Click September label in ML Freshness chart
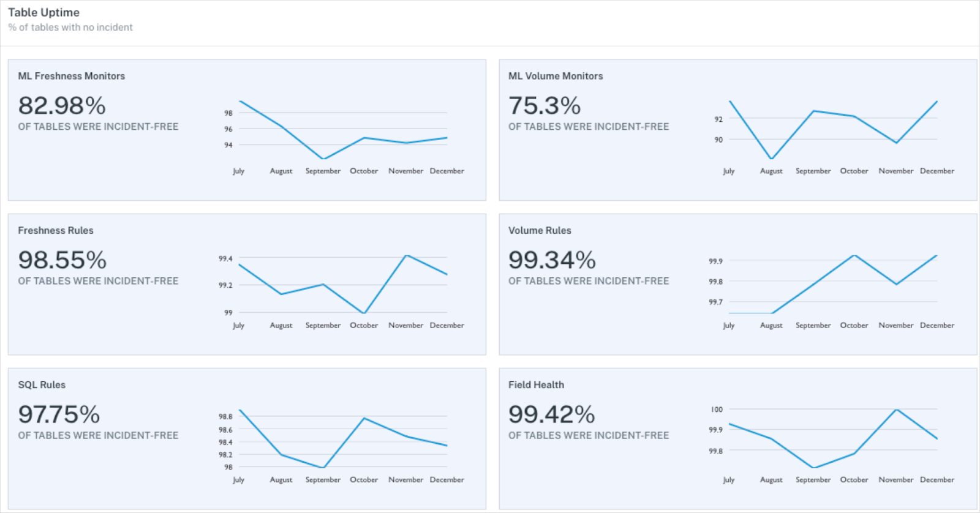Viewport: 980px width, 513px height. 323,171
